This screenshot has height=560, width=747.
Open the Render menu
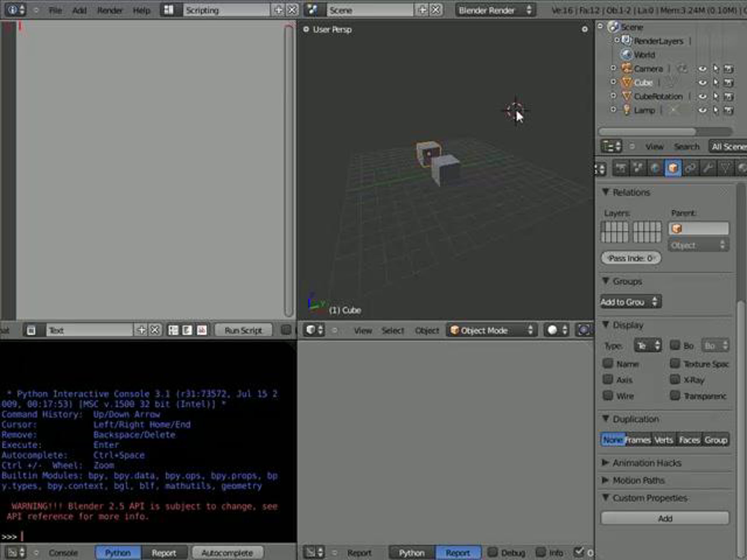[x=110, y=11]
